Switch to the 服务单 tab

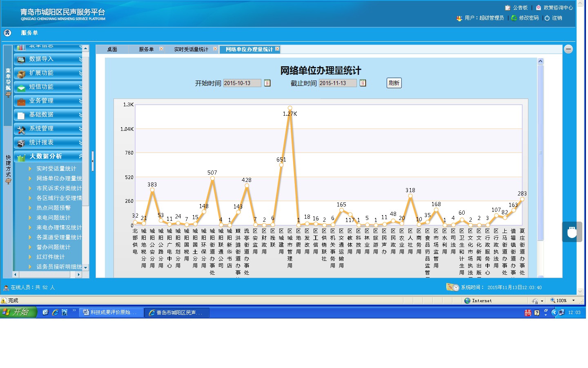(x=146, y=49)
